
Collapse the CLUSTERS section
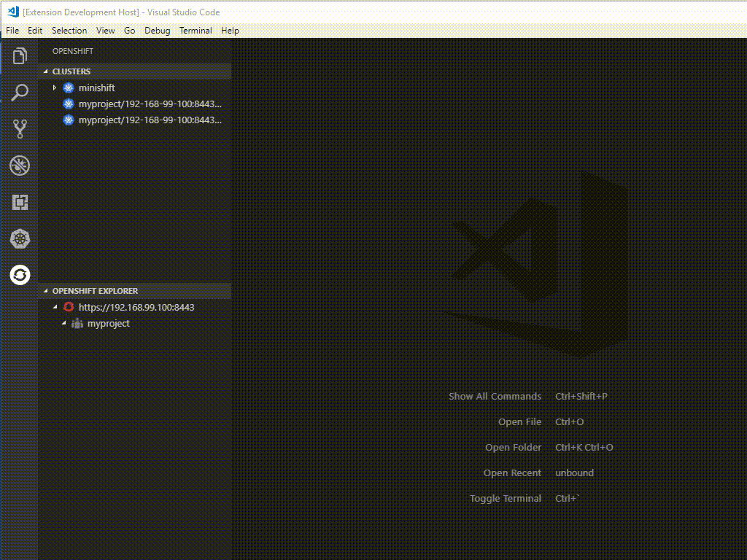(47, 71)
